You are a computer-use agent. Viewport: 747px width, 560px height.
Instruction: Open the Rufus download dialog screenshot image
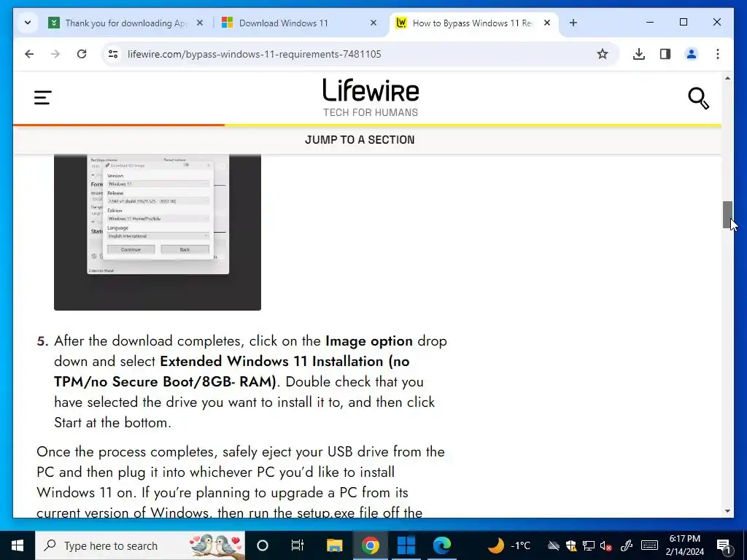pos(158,232)
